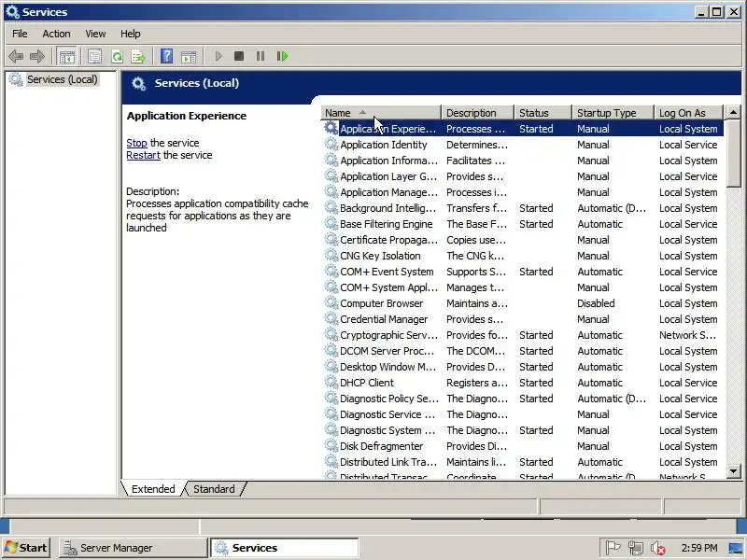Click the 2:59 PM clock
Screen dimensions: 747x560
[x=698, y=548]
